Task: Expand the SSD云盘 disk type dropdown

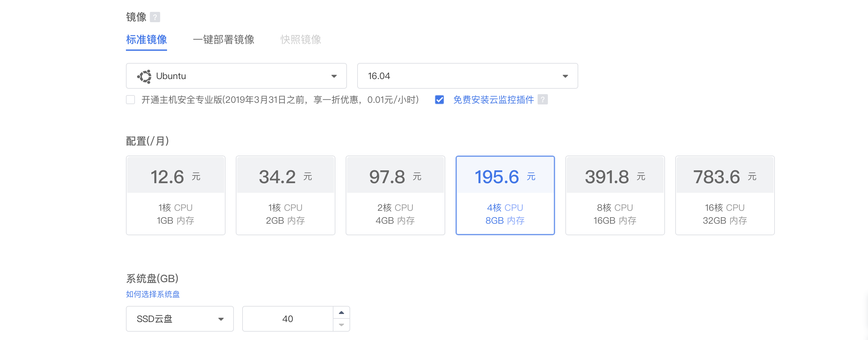Action: click(x=180, y=318)
